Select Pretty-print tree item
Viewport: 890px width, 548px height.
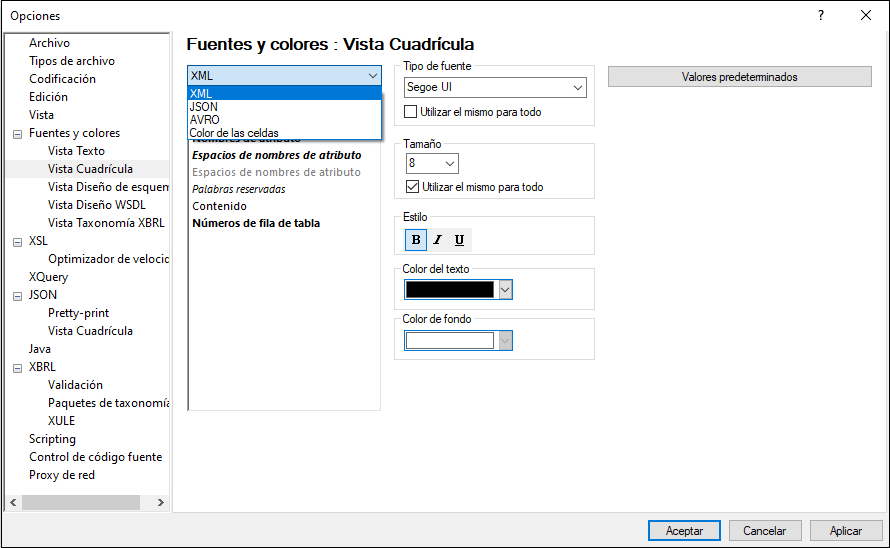point(78,313)
